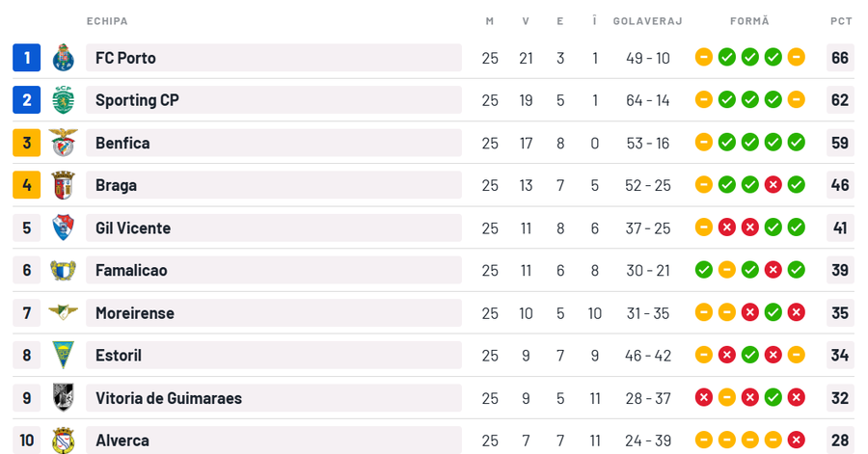Click the FORMĂ column header

point(749,21)
